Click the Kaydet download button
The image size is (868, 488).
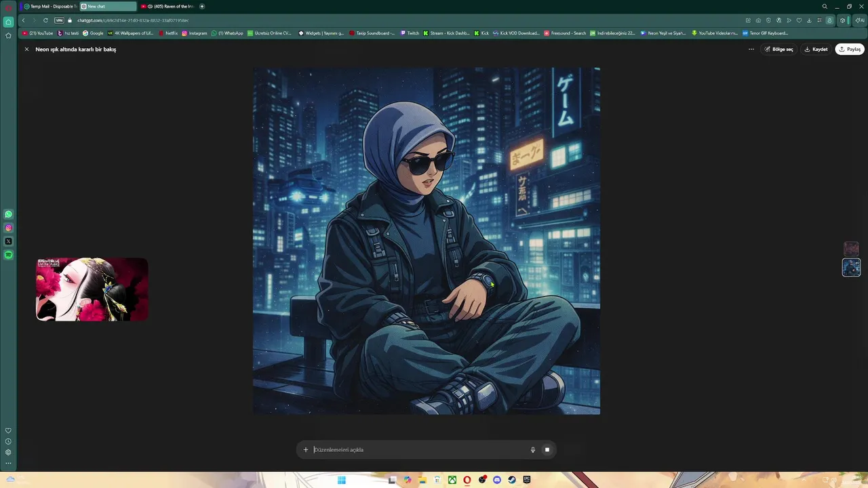[x=816, y=49]
